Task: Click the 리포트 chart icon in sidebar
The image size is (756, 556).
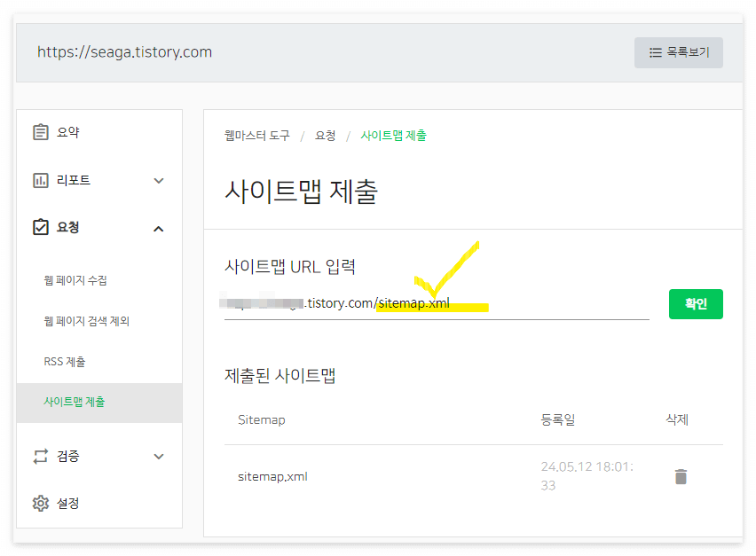Action: pos(40,179)
